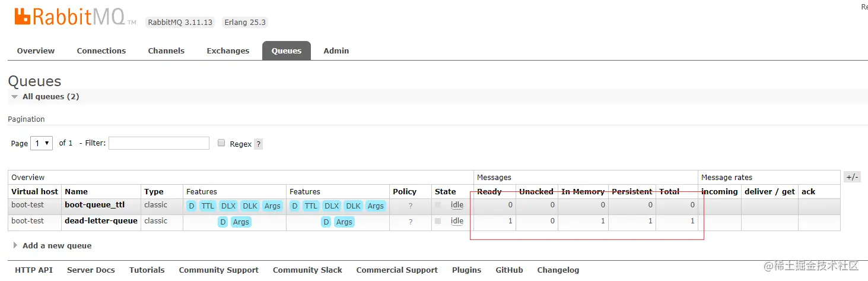The image size is (868, 281).
Task: Sort queues by the Ready column header
Action: click(489, 191)
